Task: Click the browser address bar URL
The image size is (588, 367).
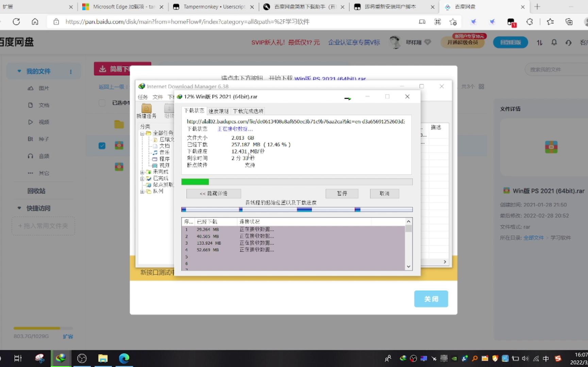Action: pyautogui.click(x=187, y=22)
